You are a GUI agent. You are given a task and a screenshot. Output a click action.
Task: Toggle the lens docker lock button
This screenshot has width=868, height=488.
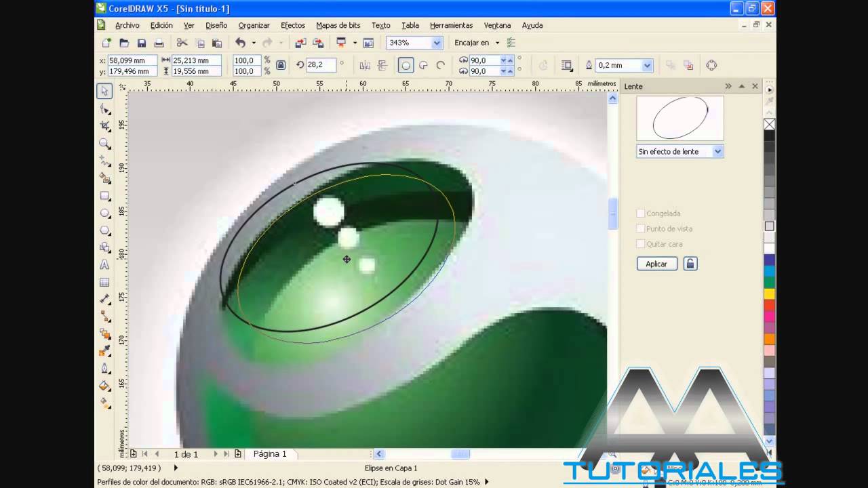coord(690,264)
